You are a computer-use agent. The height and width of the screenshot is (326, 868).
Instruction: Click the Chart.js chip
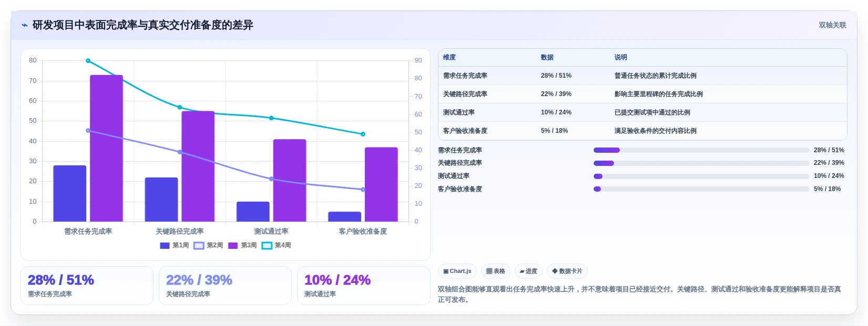[x=457, y=271]
